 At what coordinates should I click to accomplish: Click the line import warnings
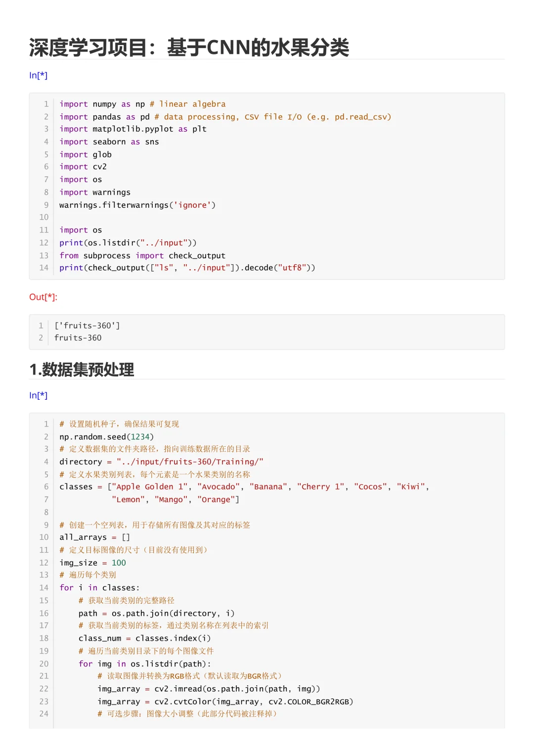tap(95, 192)
